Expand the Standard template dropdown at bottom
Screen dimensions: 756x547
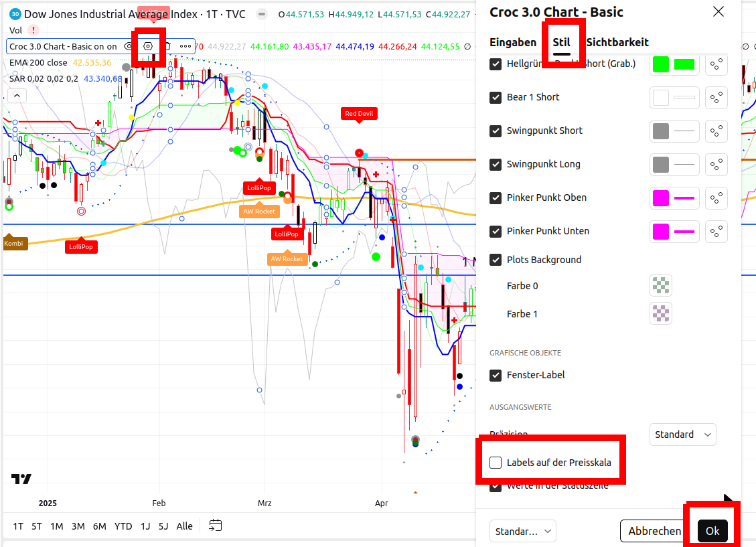pyautogui.click(x=522, y=532)
